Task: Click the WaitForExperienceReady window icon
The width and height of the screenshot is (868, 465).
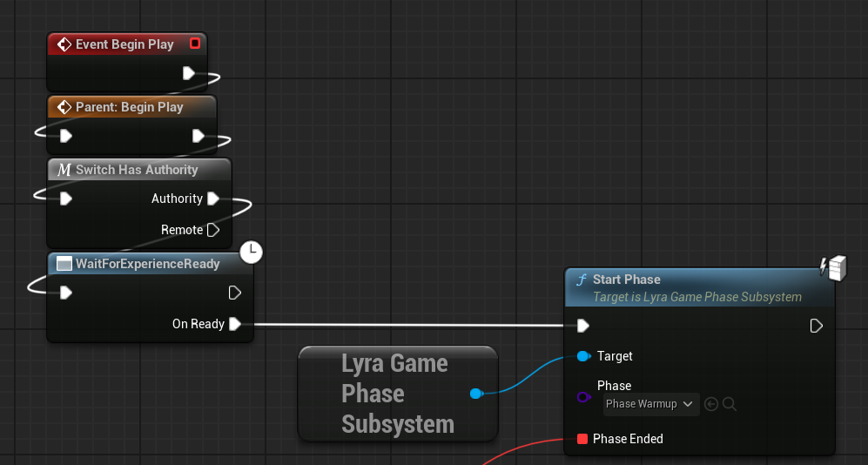Action: click(x=64, y=264)
